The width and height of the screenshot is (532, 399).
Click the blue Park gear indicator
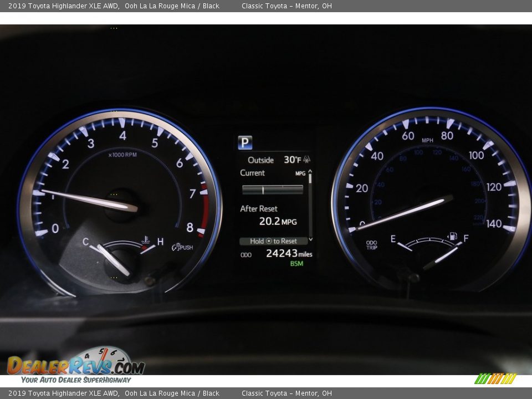(x=245, y=142)
